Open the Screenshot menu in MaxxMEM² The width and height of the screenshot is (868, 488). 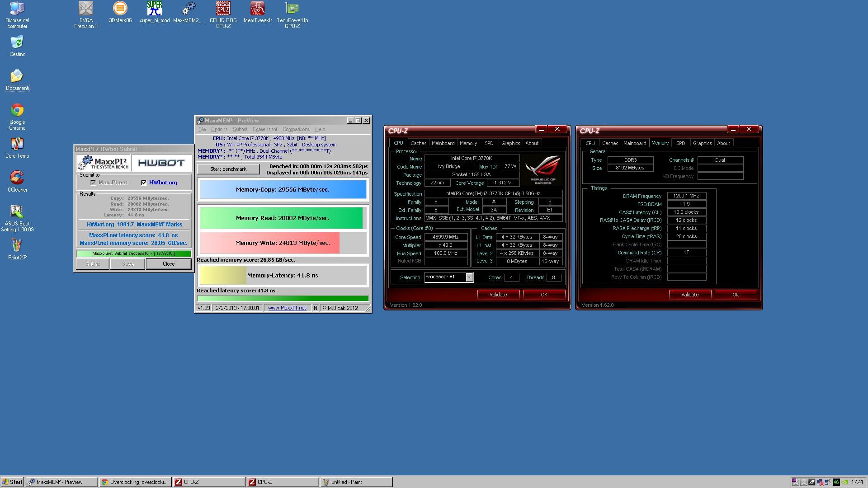[x=265, y=130]
